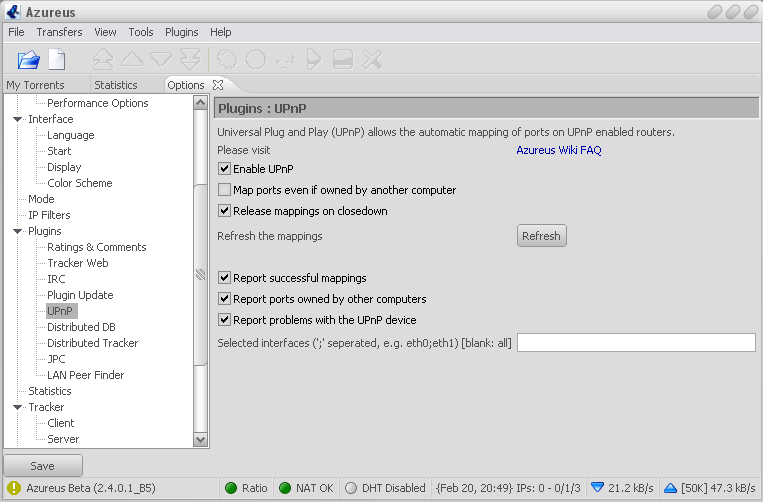Click the gear-shaped toolbar icon

[x=227, y=59]
